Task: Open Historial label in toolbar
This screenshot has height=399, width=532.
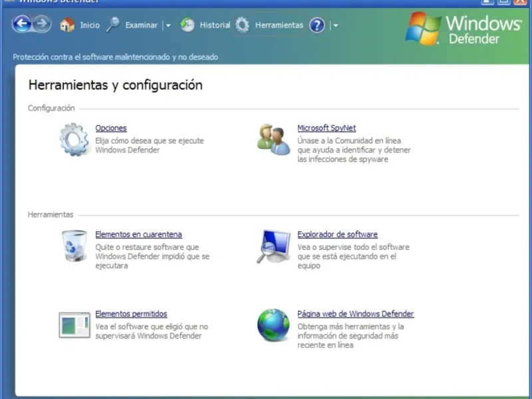Action: coord(215,25)
